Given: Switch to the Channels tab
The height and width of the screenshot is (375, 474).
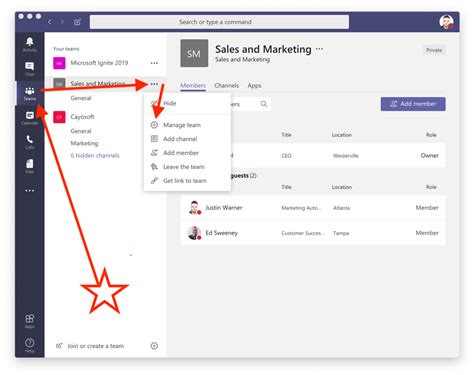Looking at the screenshot, I should (227, 86).
